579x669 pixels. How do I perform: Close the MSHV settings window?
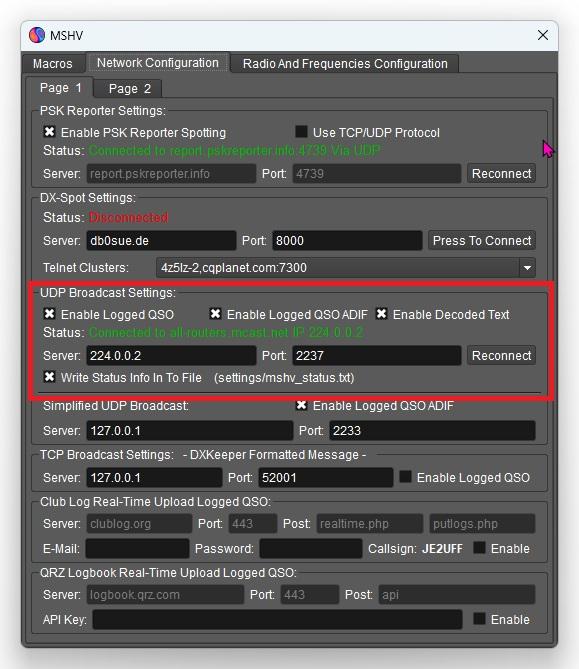(543, 35)
